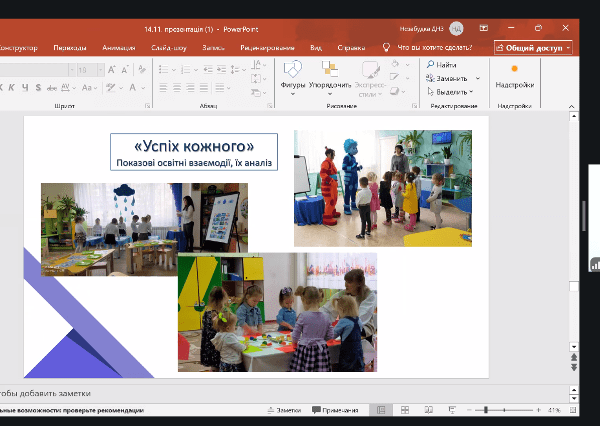Open the Надстройки add-ins button
The width and height of the screenshot is (600, 426).
[515, 76]
